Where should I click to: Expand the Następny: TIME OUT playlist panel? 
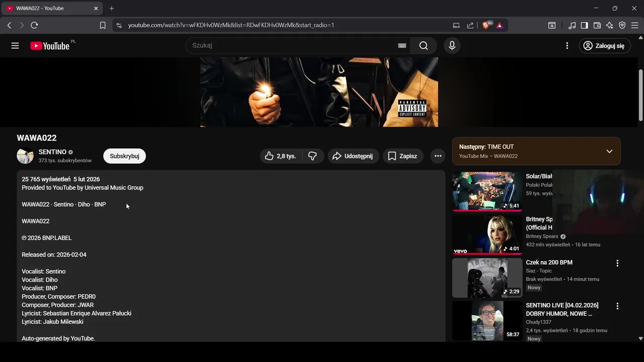(x=609, y=151)
